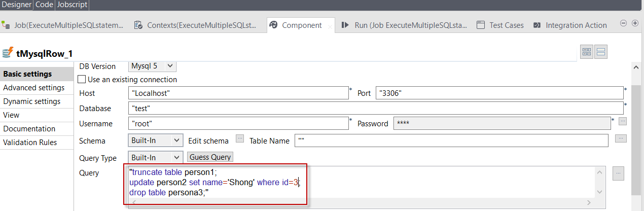The width and height of the screenshot is (644, 211).
Task: Open the Query Type dropdown
Action: (x=155, y=157)
